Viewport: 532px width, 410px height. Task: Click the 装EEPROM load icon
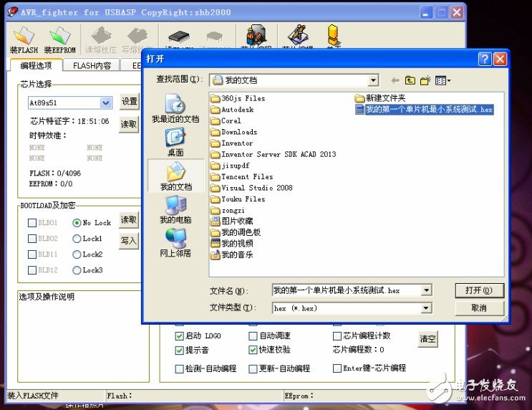(x=60, y=37)
